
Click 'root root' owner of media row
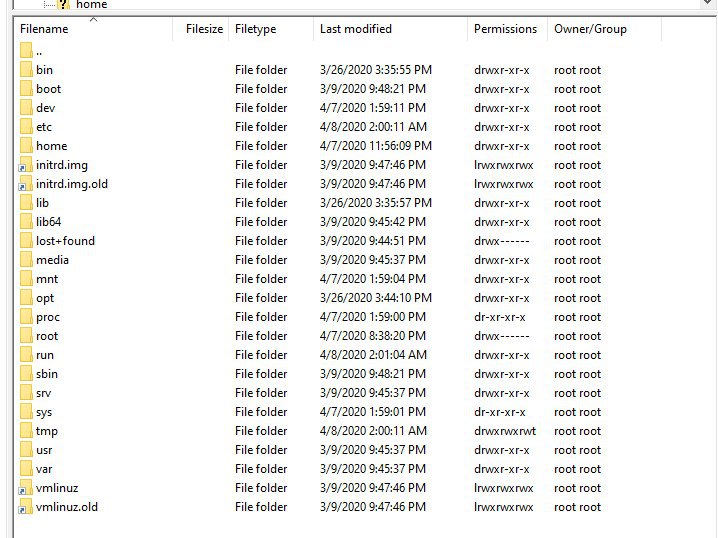coord(577,260)
